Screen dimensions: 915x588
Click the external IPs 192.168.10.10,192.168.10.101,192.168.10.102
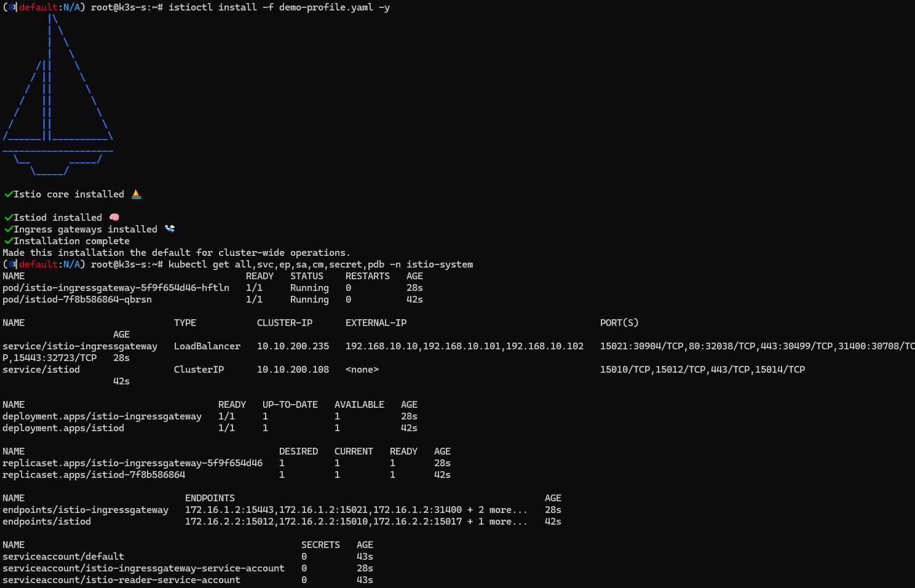click(x=464, y=346)
